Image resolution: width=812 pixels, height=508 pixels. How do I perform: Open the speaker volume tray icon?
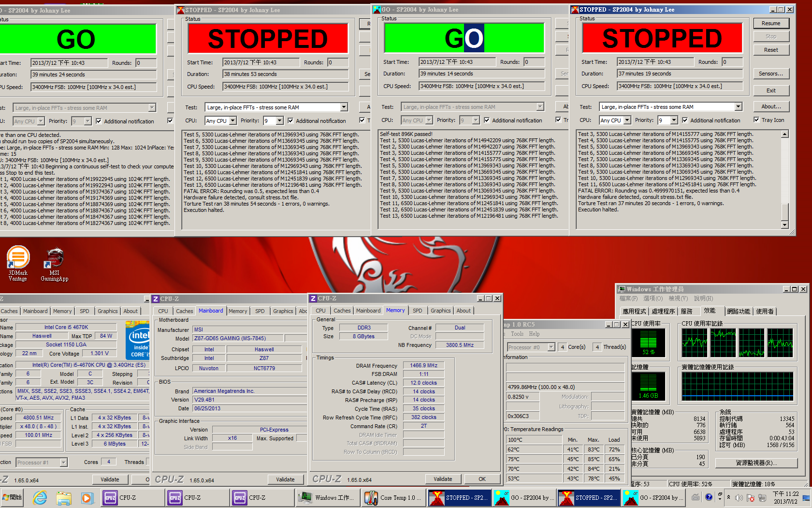[739, 497]
